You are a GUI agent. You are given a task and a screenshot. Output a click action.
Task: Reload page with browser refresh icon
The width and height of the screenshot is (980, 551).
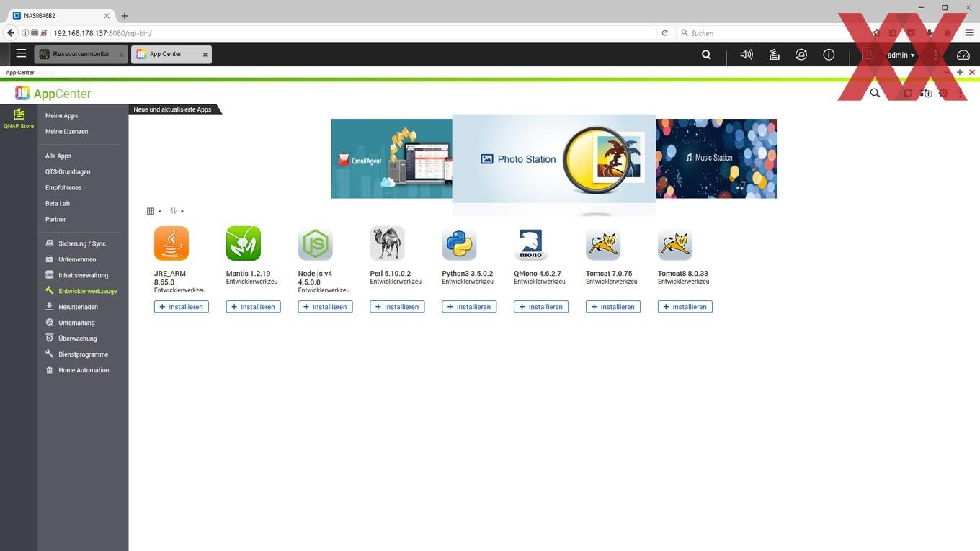point(664,32)
